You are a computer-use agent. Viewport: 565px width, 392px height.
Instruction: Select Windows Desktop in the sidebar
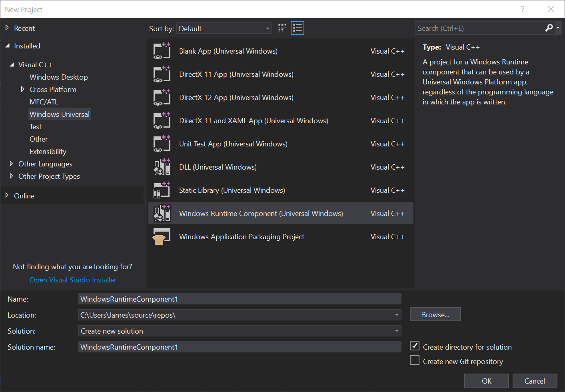tap(58, 77)
